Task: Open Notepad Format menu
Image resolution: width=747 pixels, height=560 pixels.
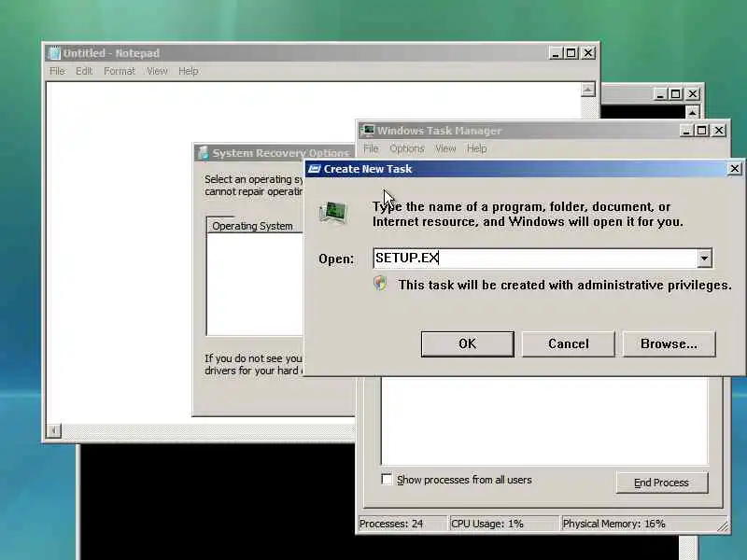Action: pos(120,71)
